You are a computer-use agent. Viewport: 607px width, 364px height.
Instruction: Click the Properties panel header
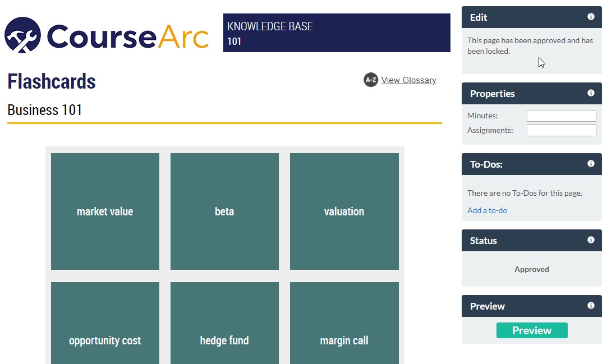tap(531, 93)
